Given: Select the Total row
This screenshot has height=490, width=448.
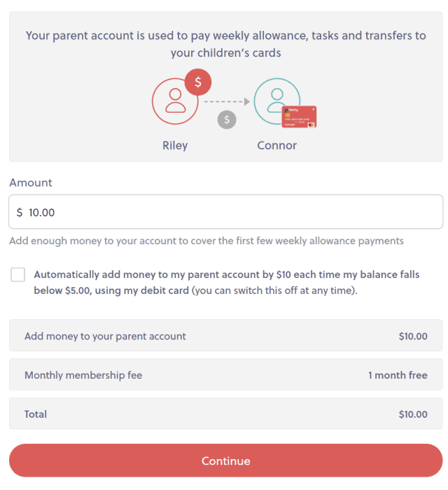Looking at the screenshot, I should point(225,414).
